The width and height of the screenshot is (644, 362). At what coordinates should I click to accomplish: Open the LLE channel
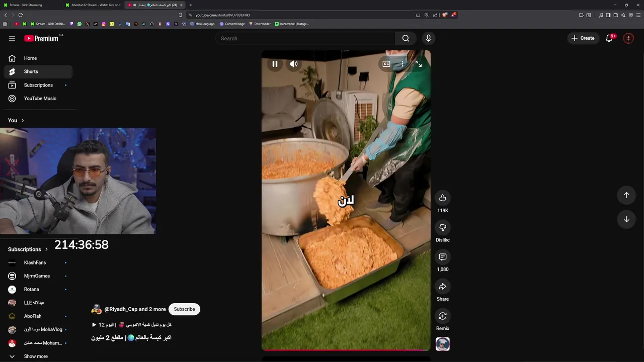click(x=38, y=303)
